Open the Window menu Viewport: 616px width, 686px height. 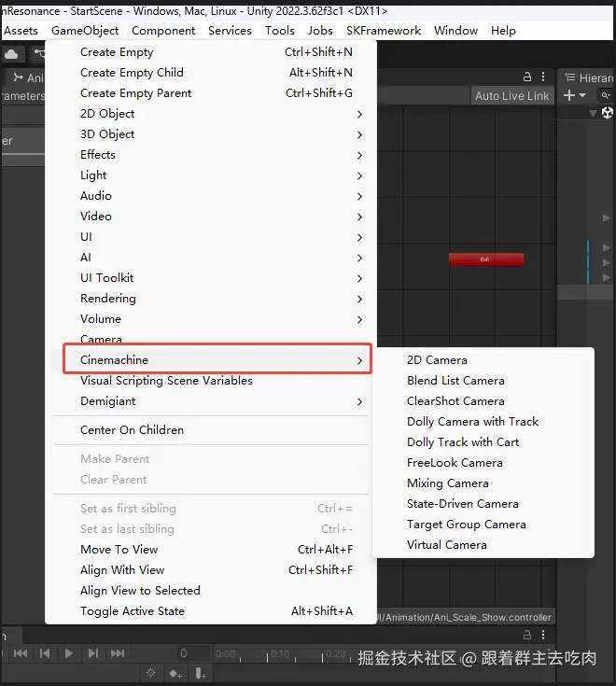[455, 31]
